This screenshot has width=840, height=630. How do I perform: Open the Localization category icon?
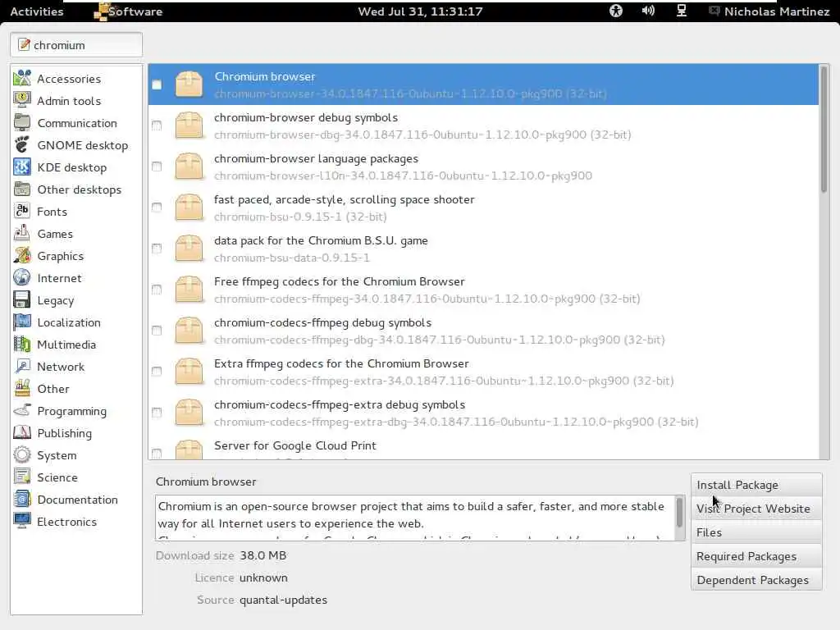coord(22,322)
